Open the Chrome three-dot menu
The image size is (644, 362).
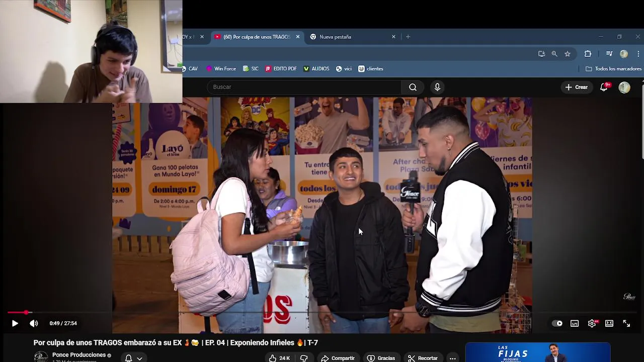[x=638, y=54]
